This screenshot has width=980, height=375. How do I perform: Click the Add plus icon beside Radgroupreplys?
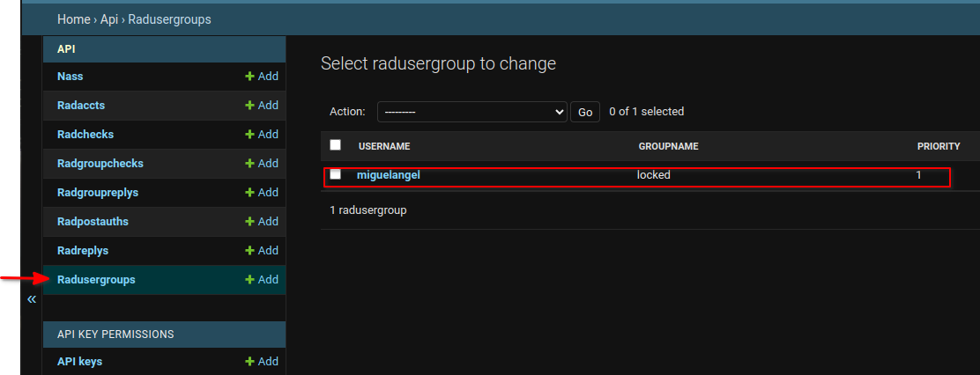[250, 192]
